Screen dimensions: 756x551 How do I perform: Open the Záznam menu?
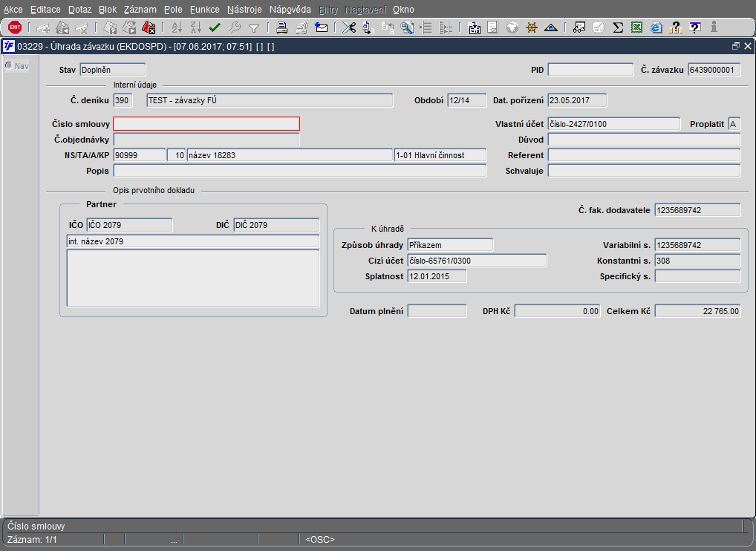(140, 10)
